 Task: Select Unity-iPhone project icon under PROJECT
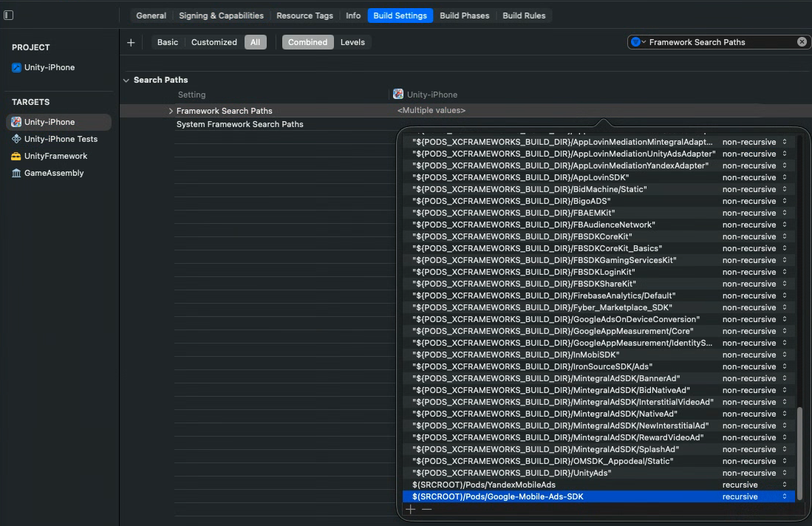point(16,67)
